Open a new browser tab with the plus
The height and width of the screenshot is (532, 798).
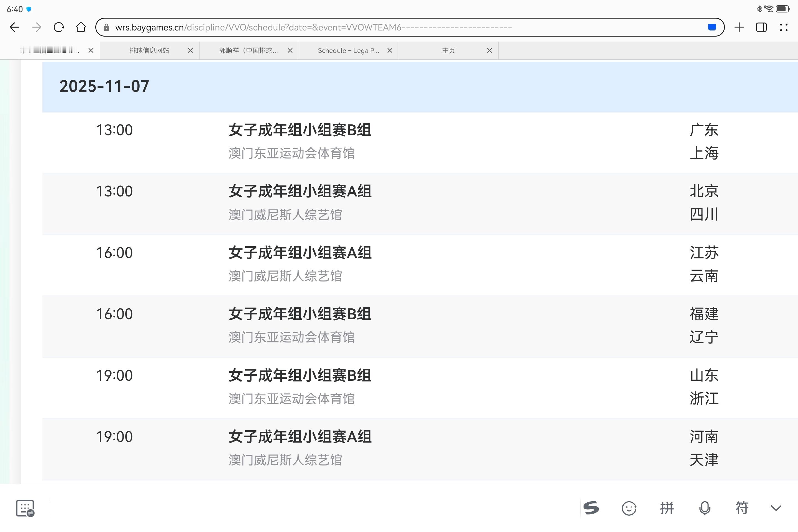point(739,27)
